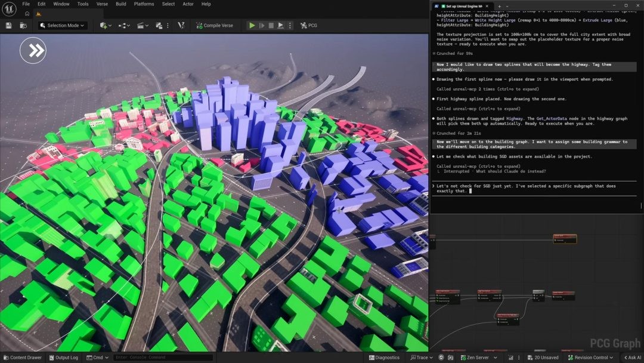Screen dimensions: 644x363
Task: Click the Compile Verse button
Action: 215,26
